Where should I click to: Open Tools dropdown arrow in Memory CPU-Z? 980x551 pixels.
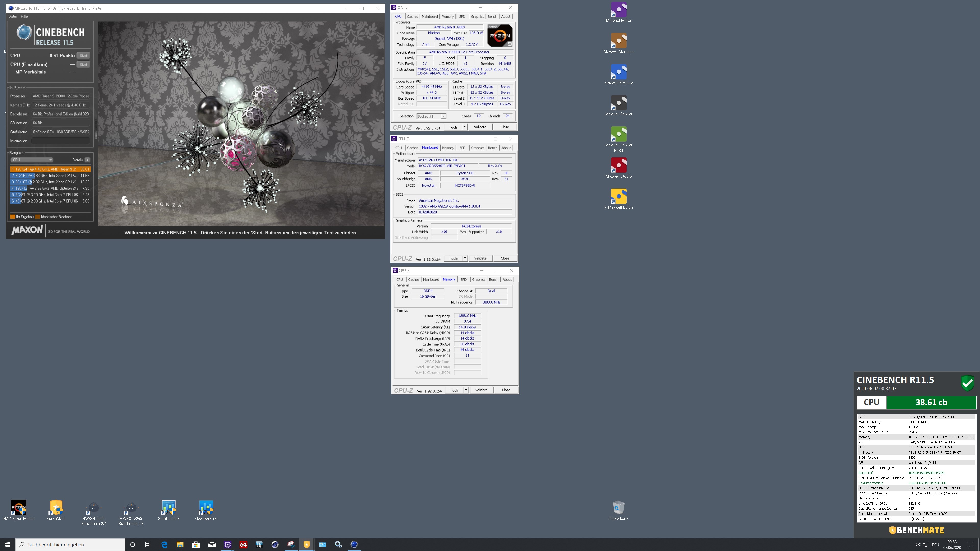(x=466, y=390)
